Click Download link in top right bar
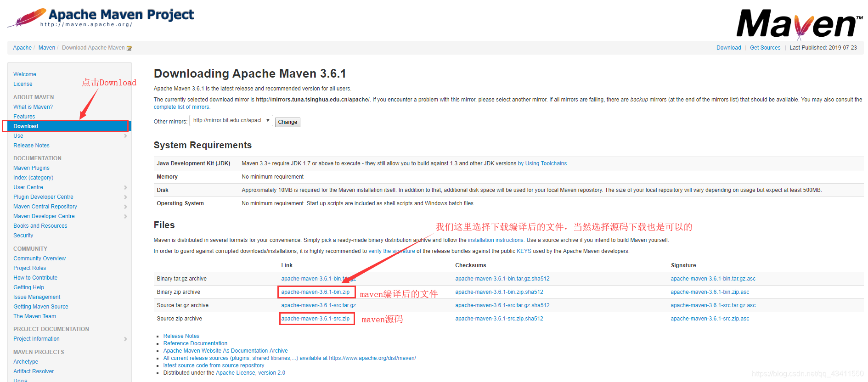Viewport: 868px width, 382px height. pyautogui.click(x=729, y=48)
